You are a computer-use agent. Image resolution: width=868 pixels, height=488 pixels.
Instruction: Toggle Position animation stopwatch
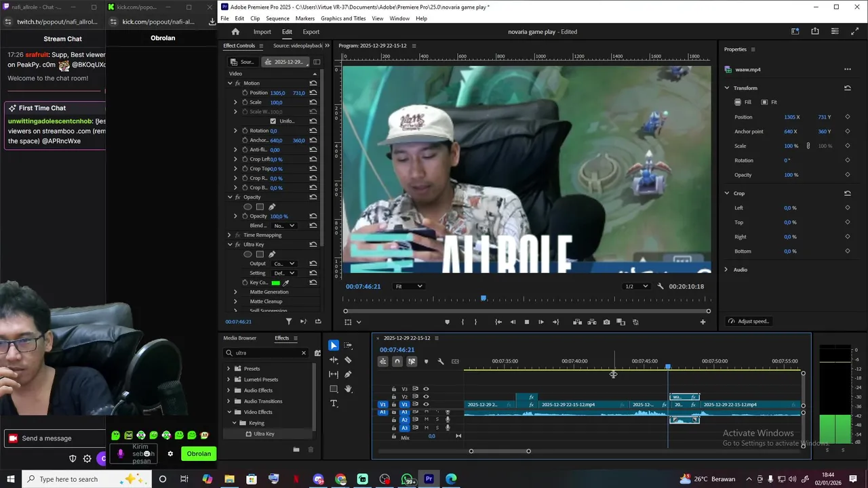[245, 93]
